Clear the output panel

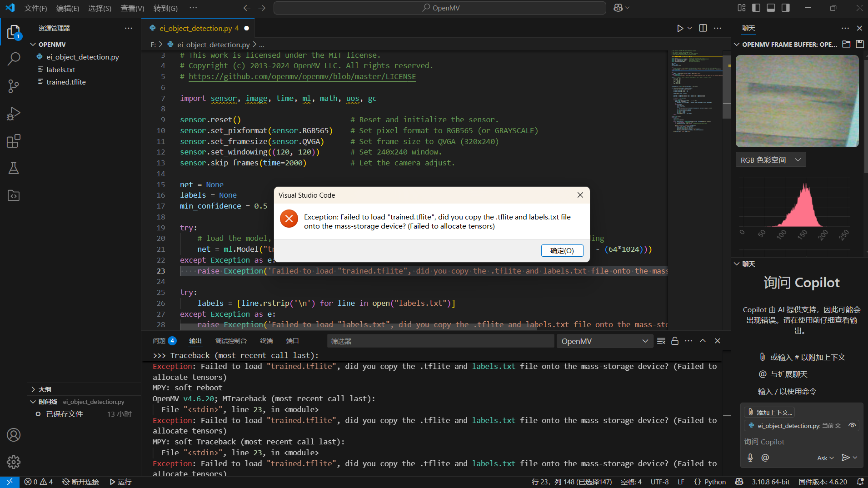tap(661, 341)
